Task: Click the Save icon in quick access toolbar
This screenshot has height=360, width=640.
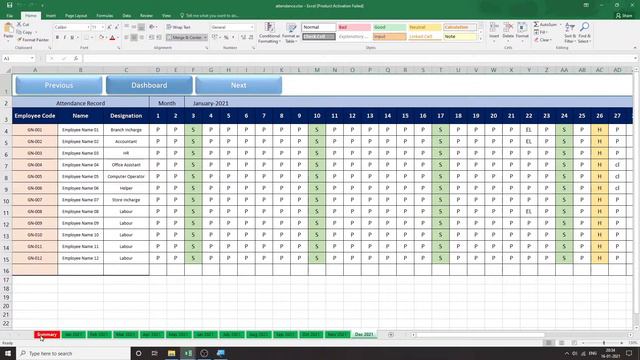Action: (x=9, y=5)
